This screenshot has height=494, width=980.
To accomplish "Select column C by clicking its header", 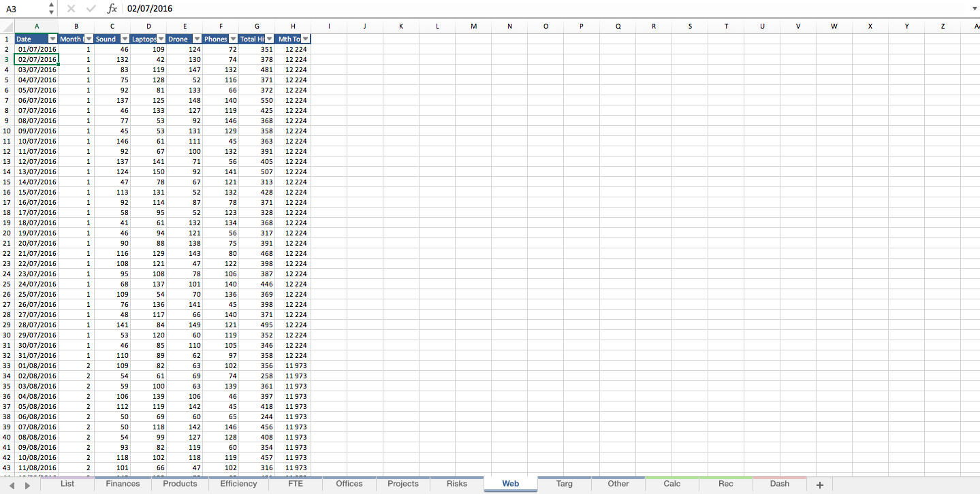I will coord(112,26).
